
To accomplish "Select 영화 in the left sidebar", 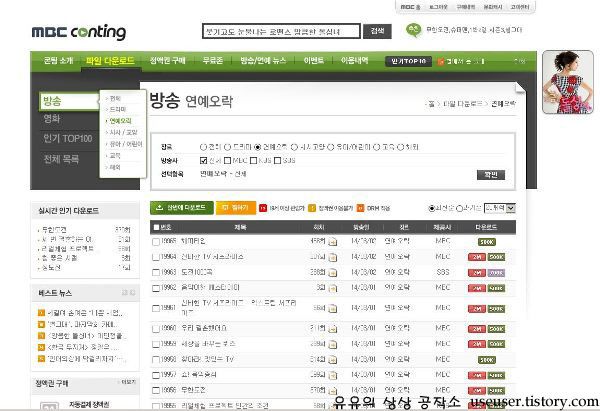I will (52, 119).
